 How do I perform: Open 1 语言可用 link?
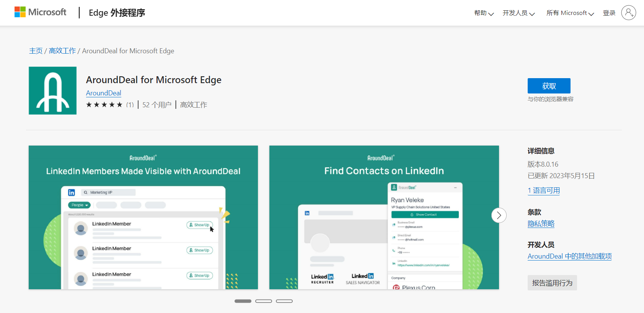[544, 190]
